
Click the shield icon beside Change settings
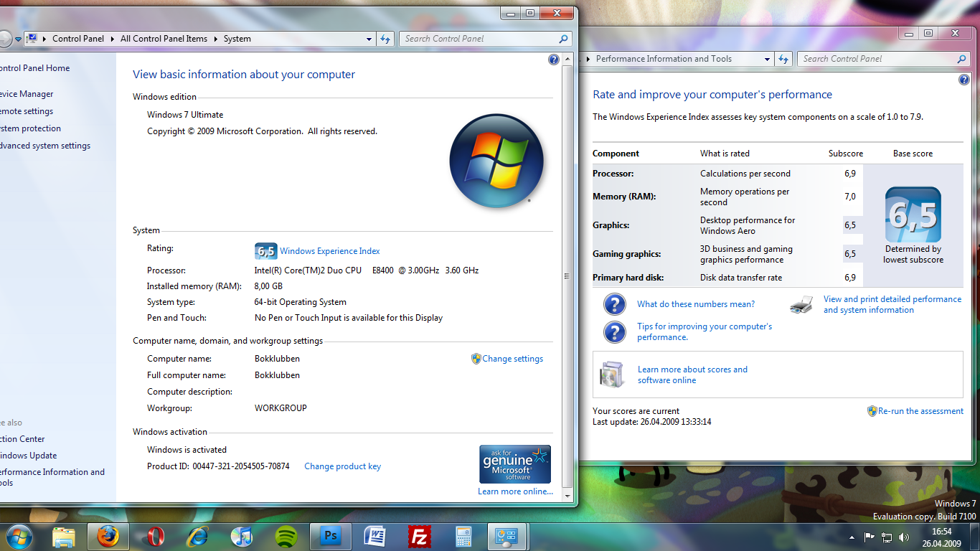point(476,359)
